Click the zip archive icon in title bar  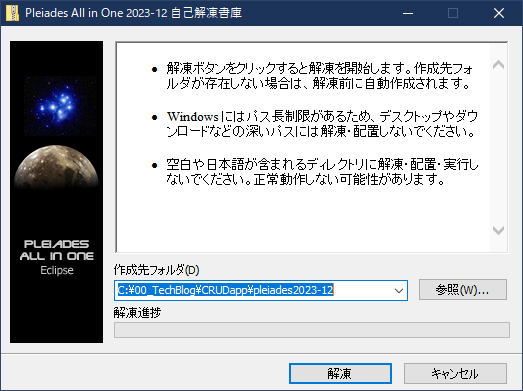pos(12,13)
